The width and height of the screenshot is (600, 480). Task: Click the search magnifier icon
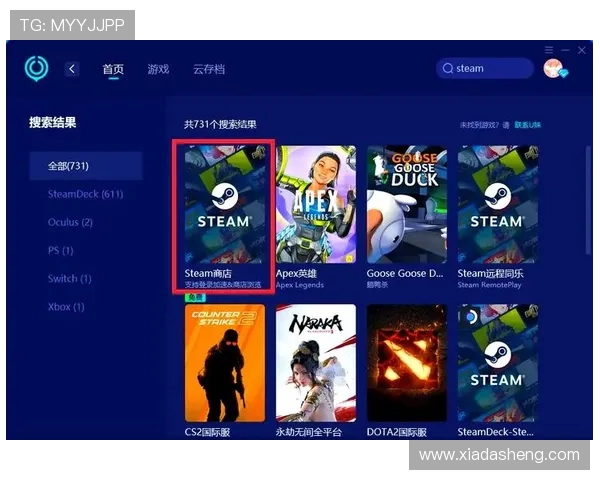pos(448,68)
